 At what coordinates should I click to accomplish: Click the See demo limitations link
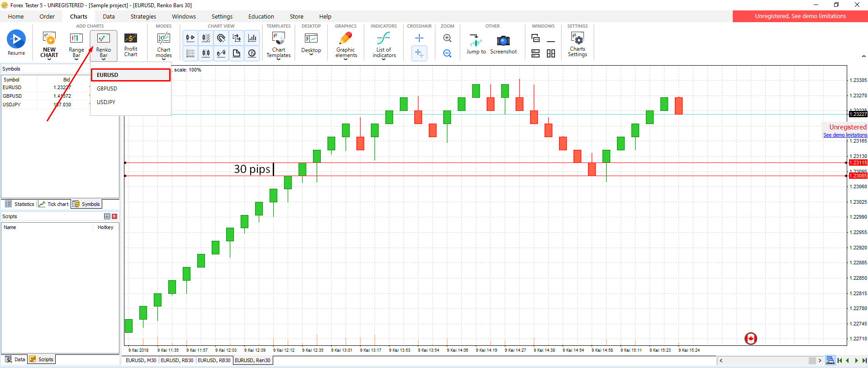click(845, 135)
